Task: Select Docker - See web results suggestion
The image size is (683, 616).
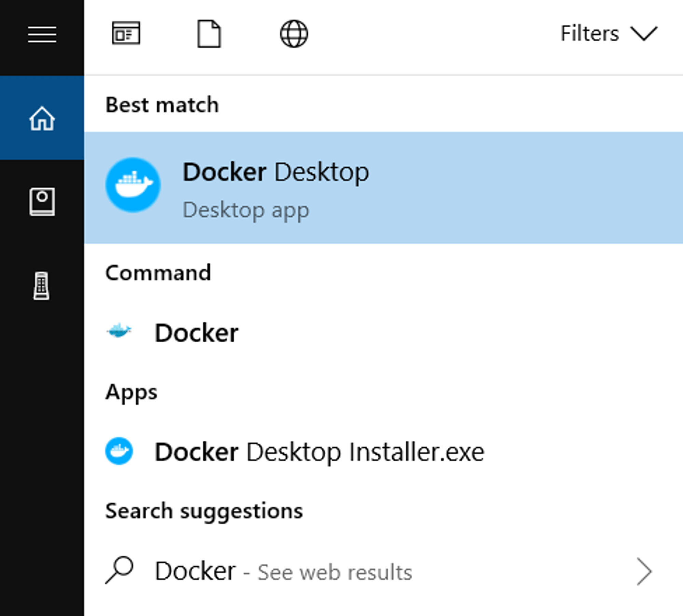Action: (x=283, y=571)
